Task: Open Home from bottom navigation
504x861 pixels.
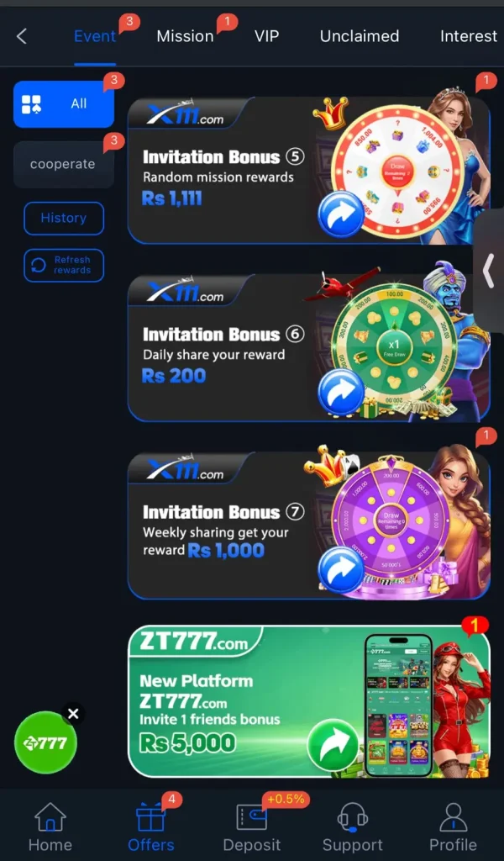Action: click(50, 827)
